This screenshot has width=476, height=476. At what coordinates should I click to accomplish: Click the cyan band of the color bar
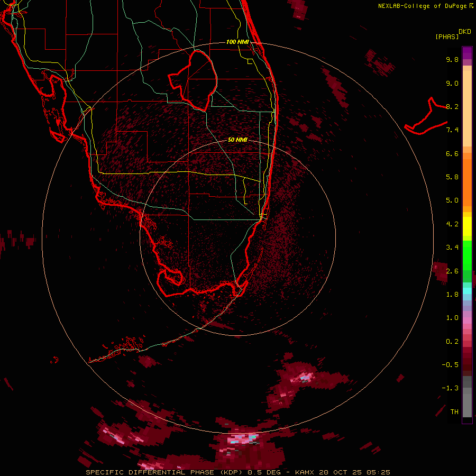pyautogui.click(x=467, y=291)
